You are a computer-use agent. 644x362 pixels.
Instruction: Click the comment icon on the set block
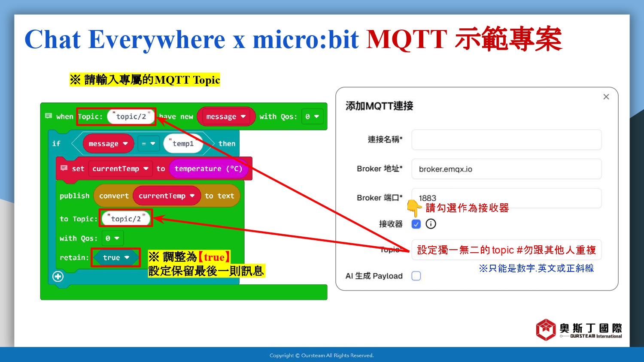[x=64, y=168]
